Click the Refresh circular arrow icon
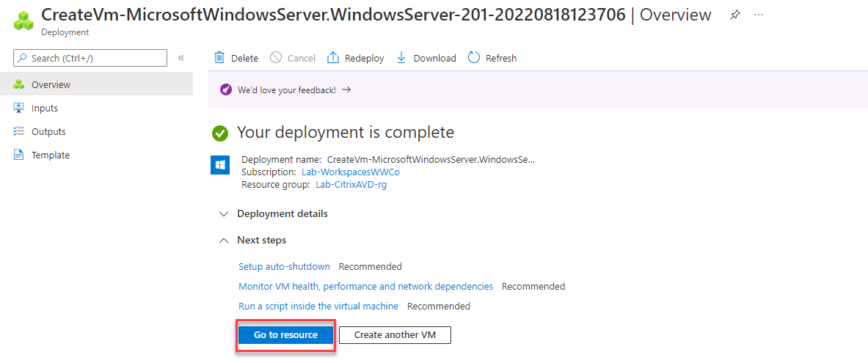 pyautogui.click(x=474, y=58)
